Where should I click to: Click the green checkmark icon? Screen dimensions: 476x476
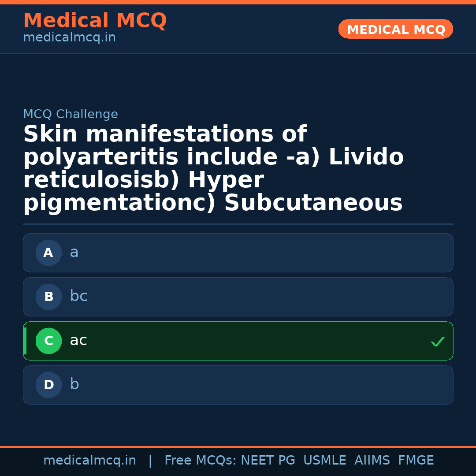437,342
